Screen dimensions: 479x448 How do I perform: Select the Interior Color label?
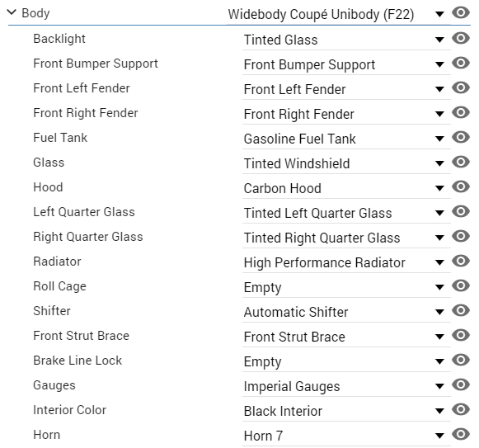(69, 410)
